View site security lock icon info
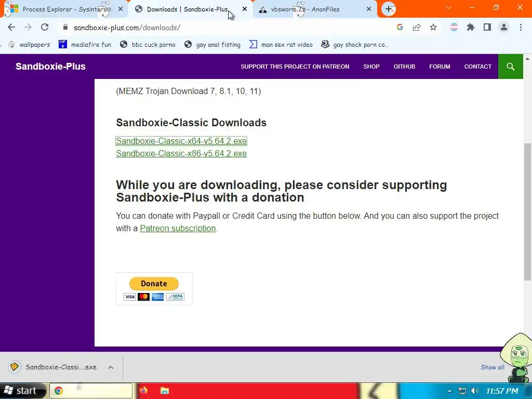Viewport: 532px width, 399px height. [x=65, y=28]
